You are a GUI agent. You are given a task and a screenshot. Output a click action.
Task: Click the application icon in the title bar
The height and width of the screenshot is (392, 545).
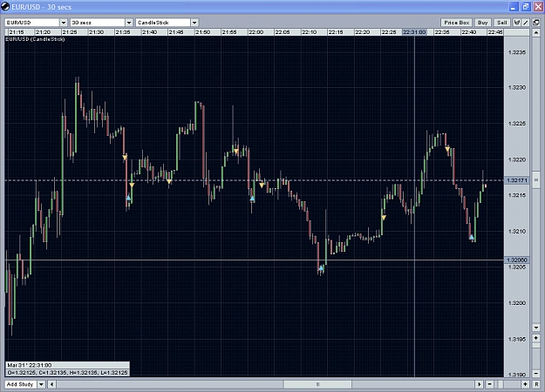click(x=5, y=7)
